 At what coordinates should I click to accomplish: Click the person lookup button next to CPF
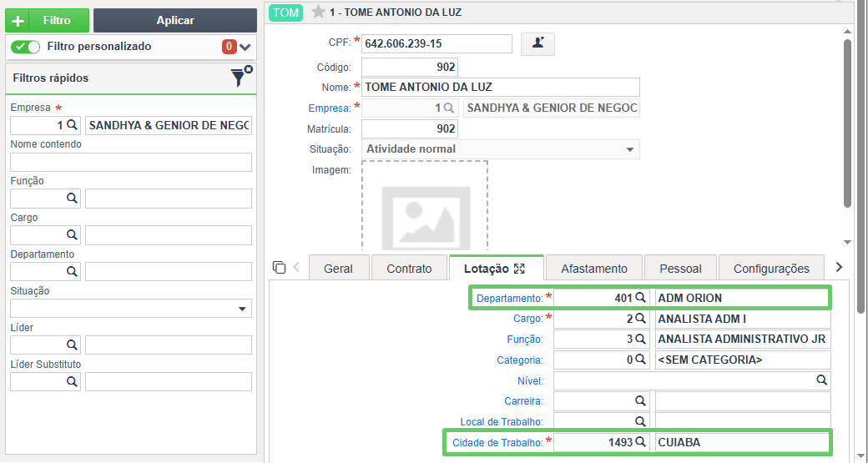click(x=537, y=44)
